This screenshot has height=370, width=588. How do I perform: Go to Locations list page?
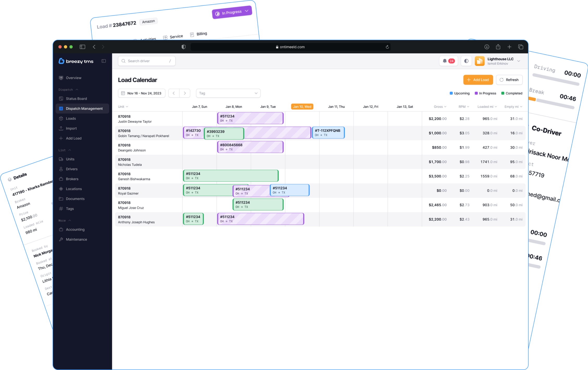coord(73,189)
